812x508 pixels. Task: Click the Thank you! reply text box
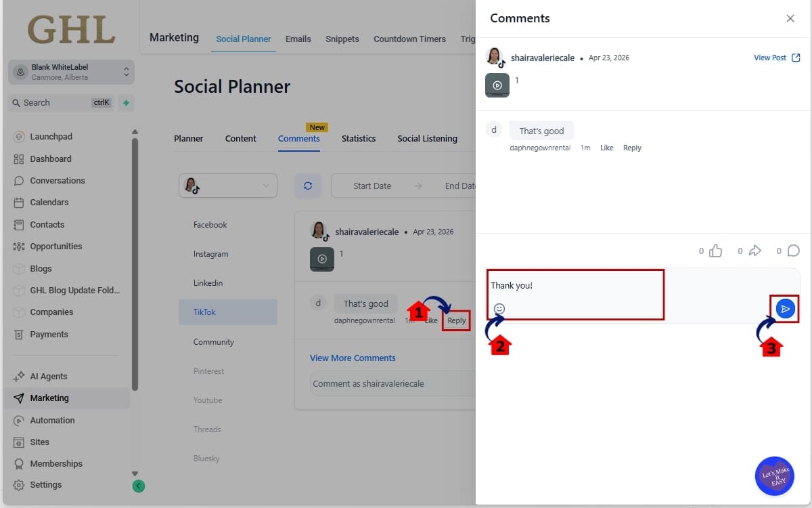click(x=575, y=286)
